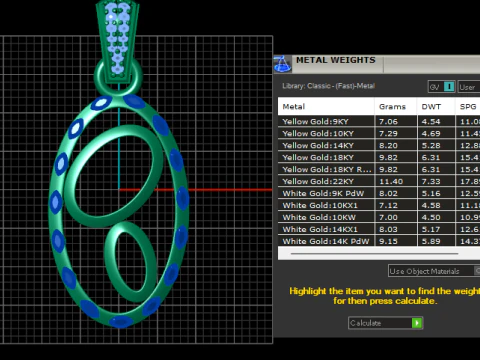
Task: Sort by the Metal column header
Action: 326,107
